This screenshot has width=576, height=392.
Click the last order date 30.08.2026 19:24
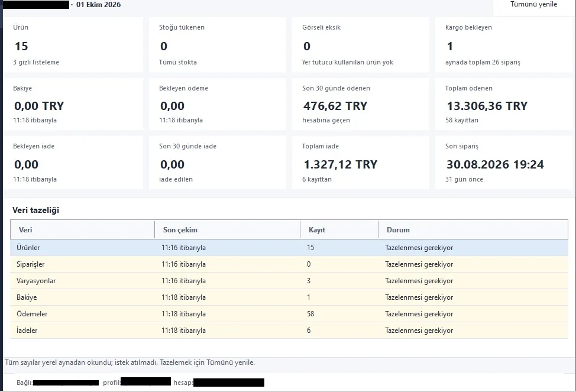[495, 164]
